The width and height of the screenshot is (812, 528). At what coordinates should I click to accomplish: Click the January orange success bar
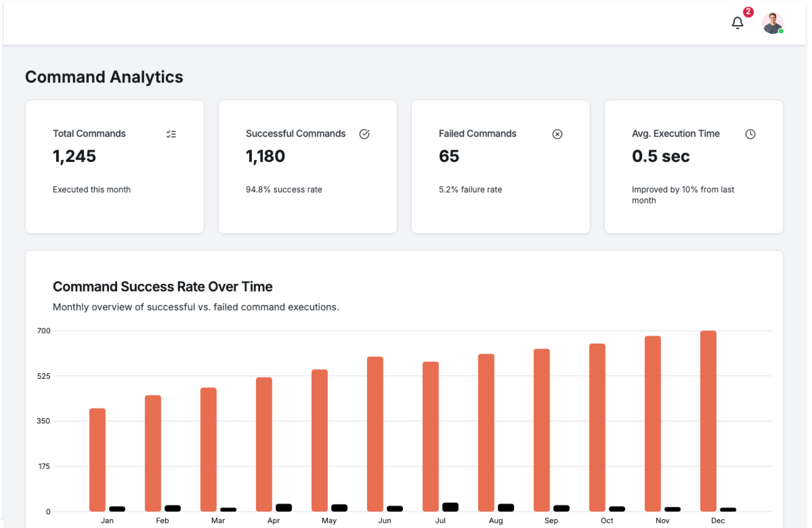coord(97,460)
